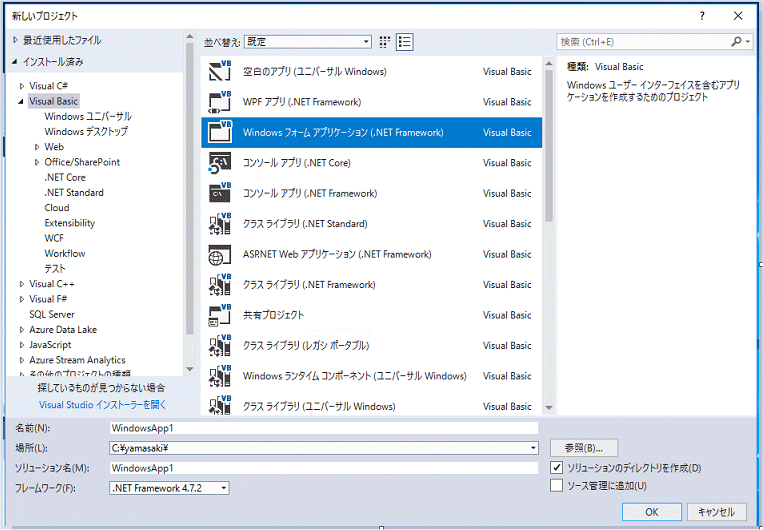Select the Azure Stream Analytics item
This screenshot has width=763, height=530.
coord(77,360)
